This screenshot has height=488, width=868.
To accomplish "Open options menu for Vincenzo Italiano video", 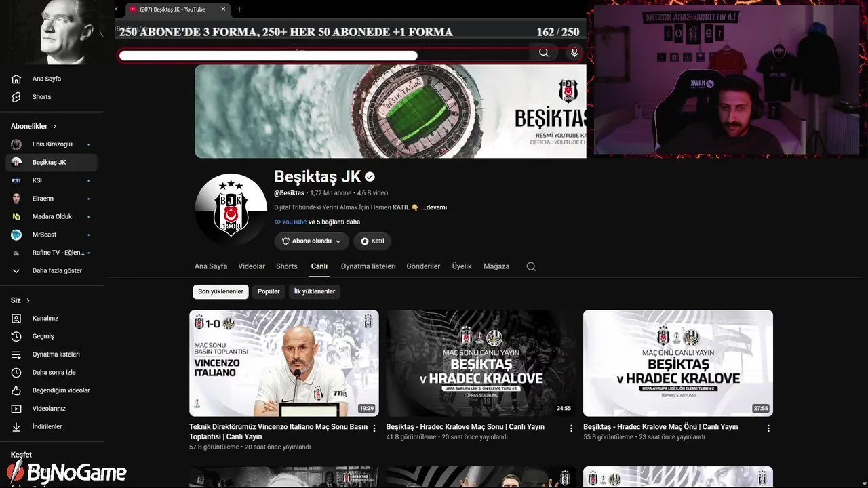I will point(374,428).
